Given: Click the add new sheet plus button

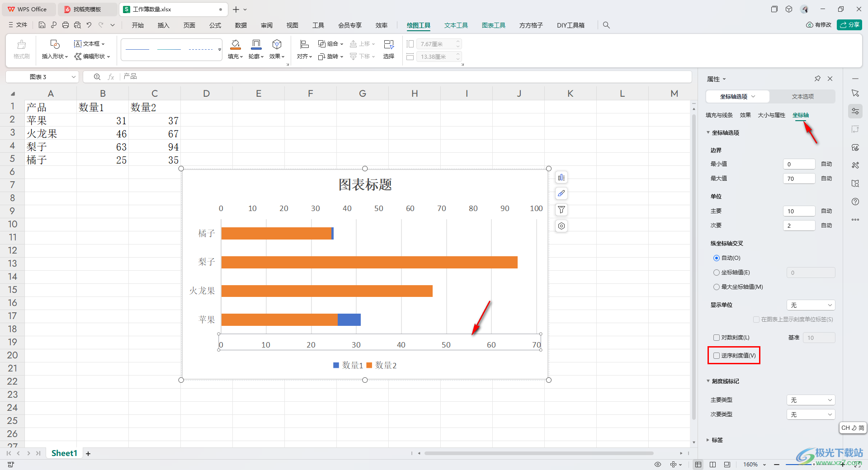Looking at the screenshot, I should tap(88, 453).
